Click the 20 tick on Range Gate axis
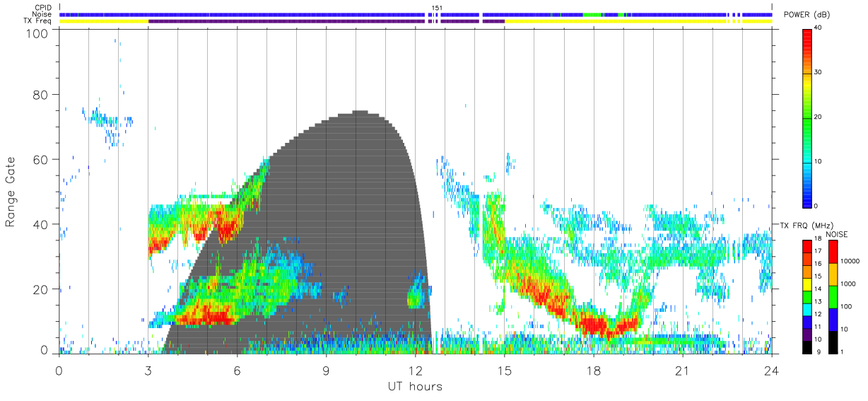Viewport: 868px width, 401px height. (x=42, y=289)
